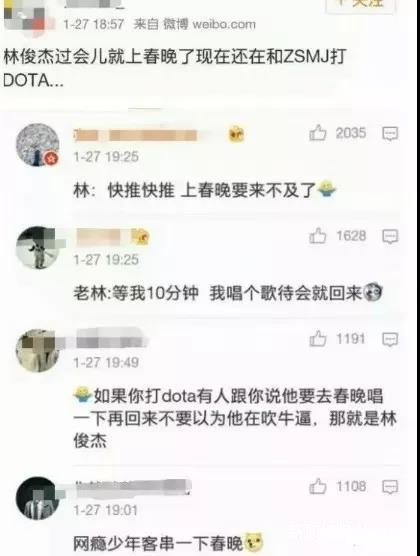Open the avatar of the second commenter

click(x=37, y=248)
